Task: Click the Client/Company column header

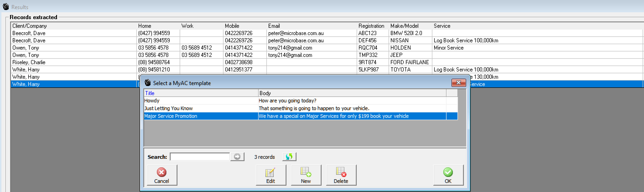Action: coord(74,26)
